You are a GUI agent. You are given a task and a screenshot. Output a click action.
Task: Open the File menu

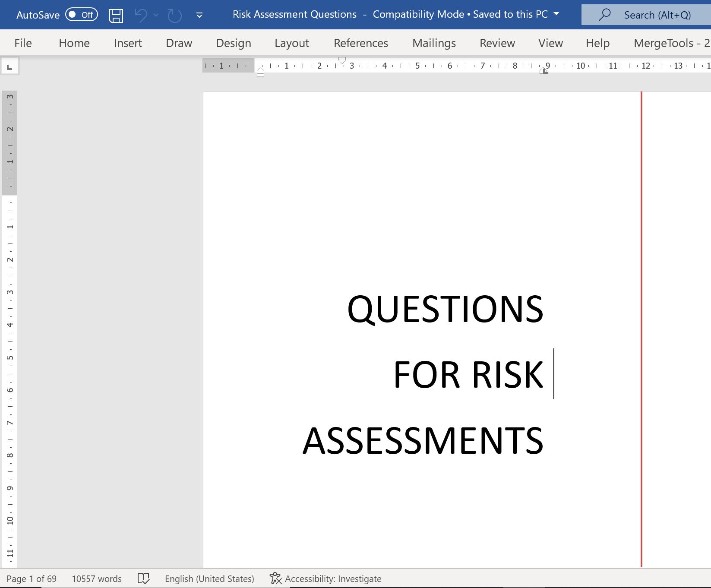(x=23, y=43)
